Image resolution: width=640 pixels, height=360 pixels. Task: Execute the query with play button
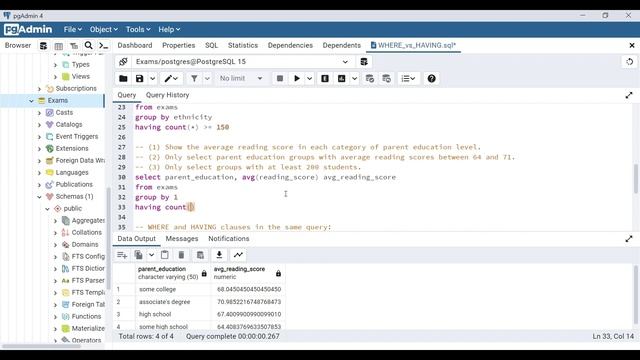tap(297, 78)
